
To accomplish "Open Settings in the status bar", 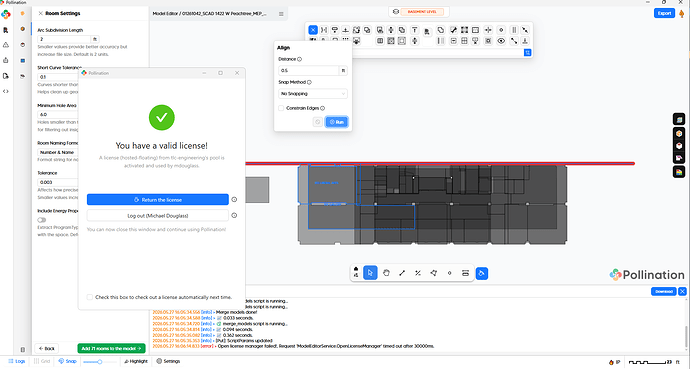I will [168, 361].
